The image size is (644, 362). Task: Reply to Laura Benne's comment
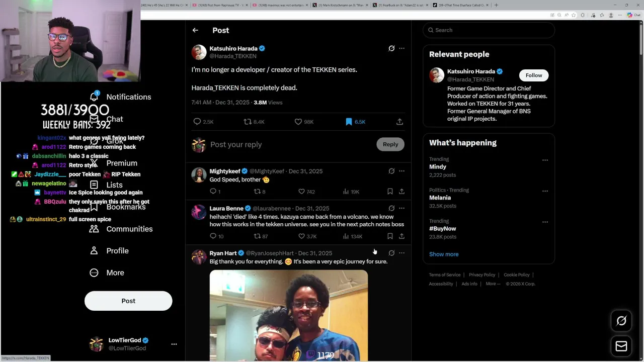(x=216, y=236)
